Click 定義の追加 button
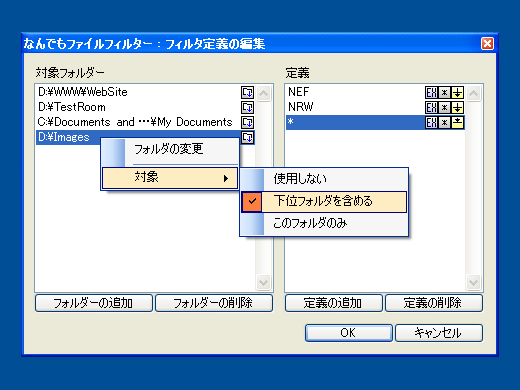 (x=334, y=303)
